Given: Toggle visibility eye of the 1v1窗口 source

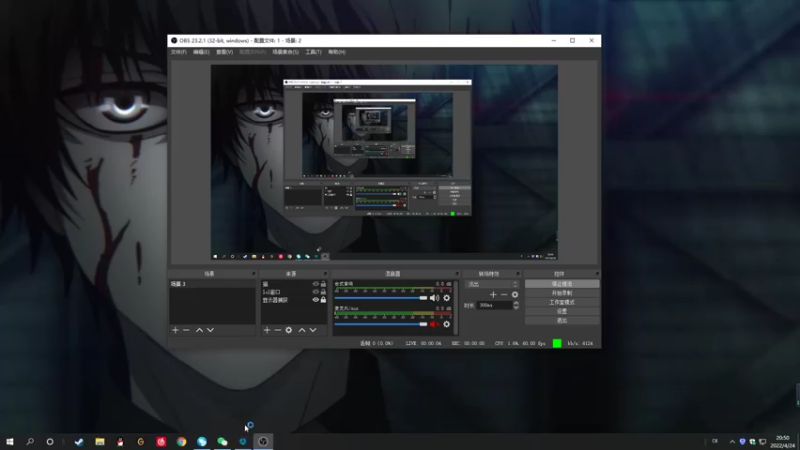Looking at the screenshot, I should point(315,292).
